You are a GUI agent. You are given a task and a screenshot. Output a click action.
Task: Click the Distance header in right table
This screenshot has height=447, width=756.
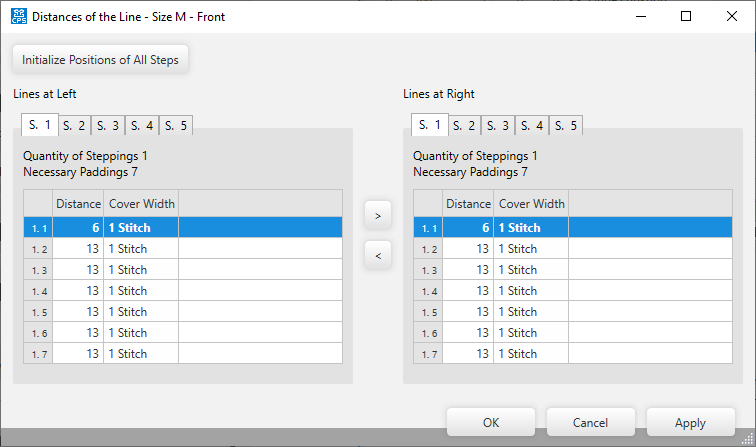coord(468,204)
